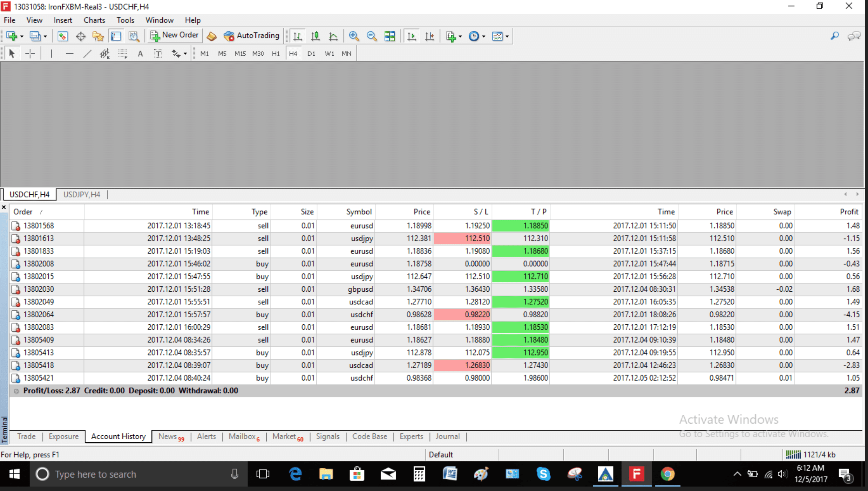Open Chrome from the taskbar
This screenshot has width=868, height=491.
pyautogui.click(x=668, y=474)
